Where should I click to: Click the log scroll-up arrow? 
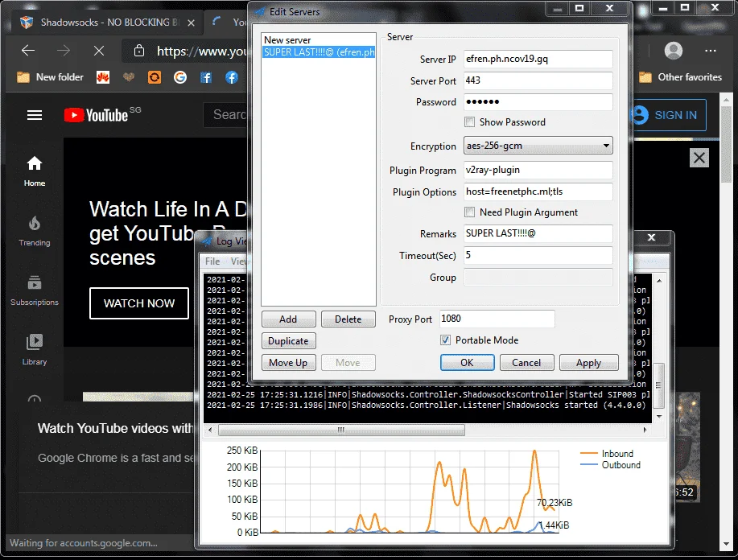pos(659,281)
